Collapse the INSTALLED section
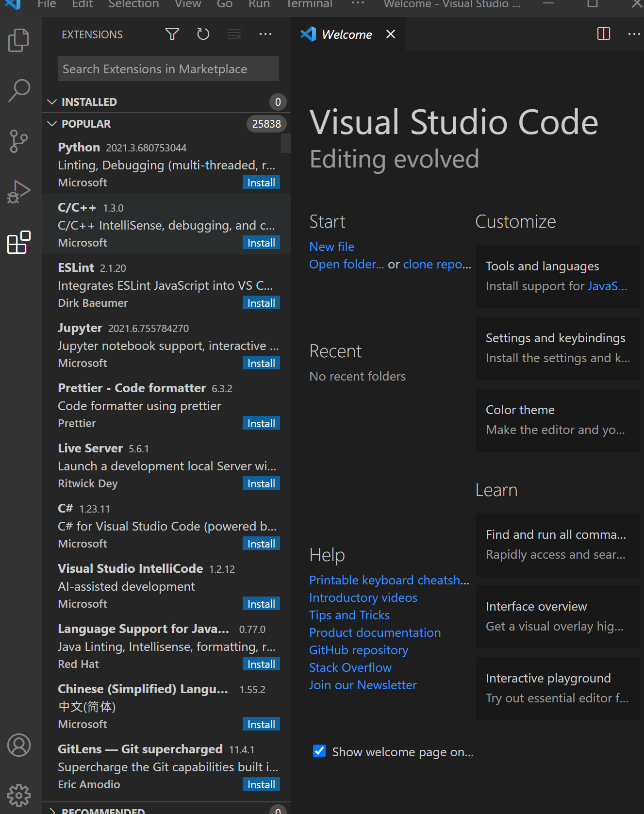Image resolution: width=644 pixels, height=814 pixels. point(166,102)
